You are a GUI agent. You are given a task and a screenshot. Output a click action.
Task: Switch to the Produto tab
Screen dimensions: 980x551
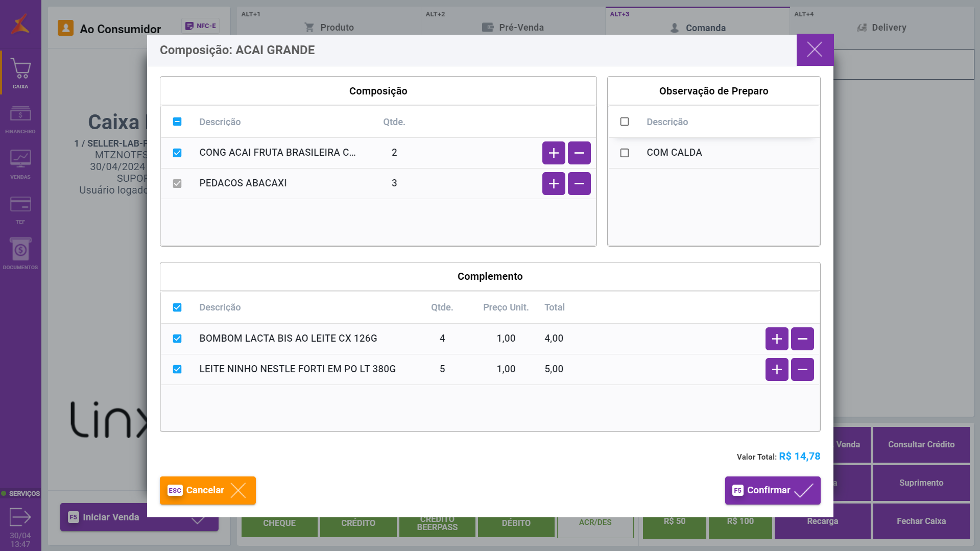(329, 28)
